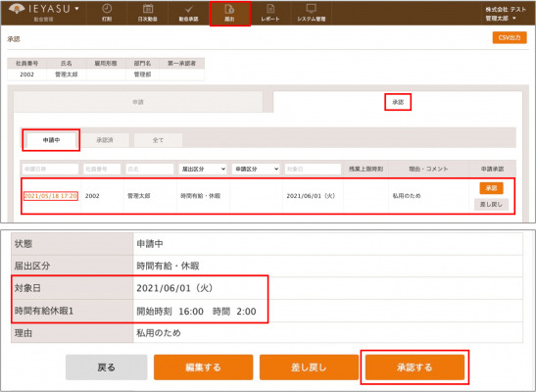This screenshot has height=392, width=536.
Task: Switch to the 申請 tab
Action: click(138, 102)
